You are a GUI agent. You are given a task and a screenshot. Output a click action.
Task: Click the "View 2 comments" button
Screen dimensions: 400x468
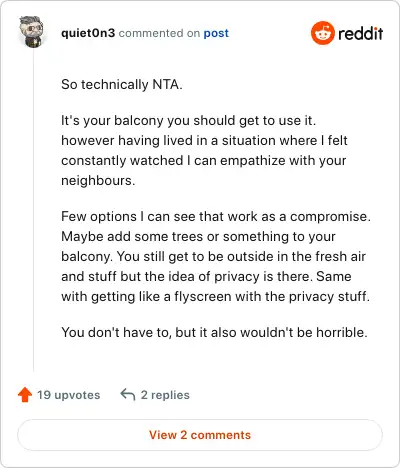pyautogui.click(x=200, y=435)
